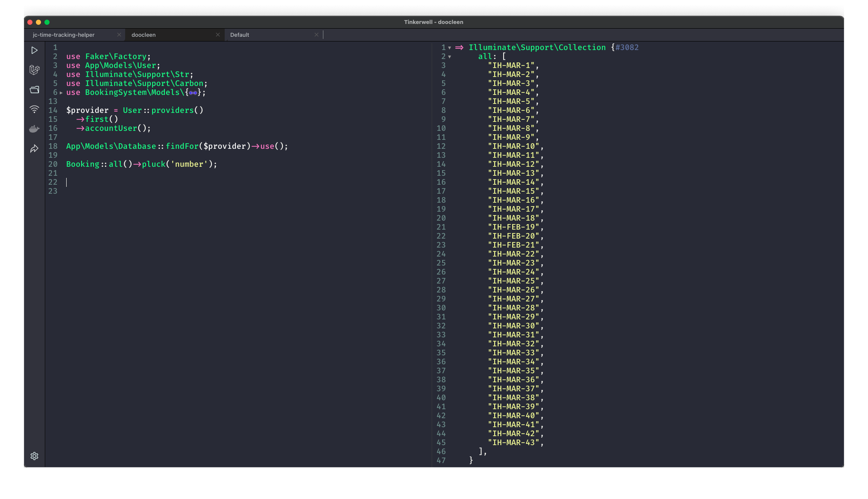Click the collapsed imports placeholder on line 6

click(193, 92)
